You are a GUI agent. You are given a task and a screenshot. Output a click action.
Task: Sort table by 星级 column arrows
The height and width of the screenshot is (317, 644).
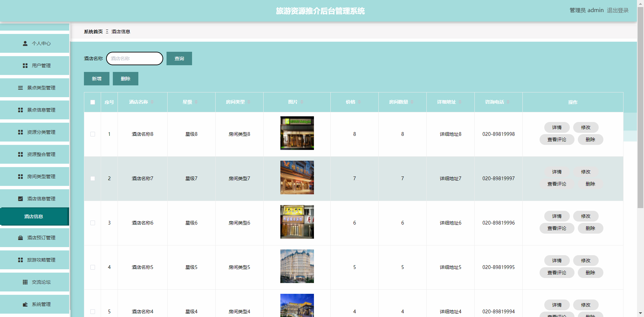click(196, 102)
